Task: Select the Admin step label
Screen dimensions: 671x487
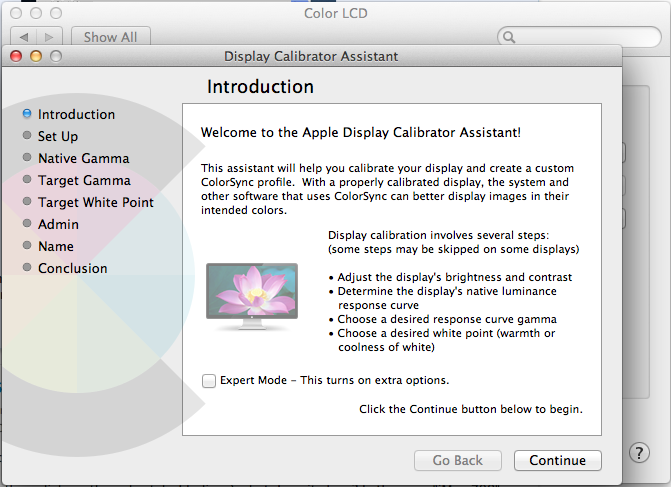Action: [x=58, y=224]
